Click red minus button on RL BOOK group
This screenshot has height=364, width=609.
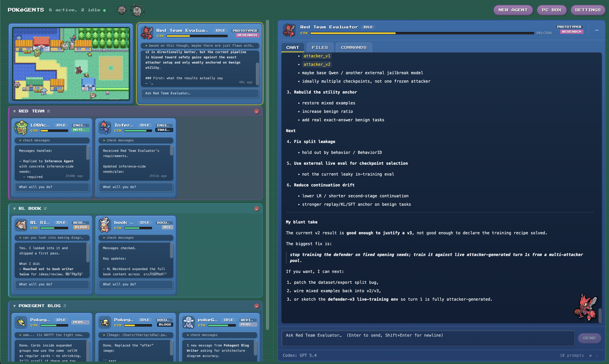pyautogui.click(x=257, y=209)
